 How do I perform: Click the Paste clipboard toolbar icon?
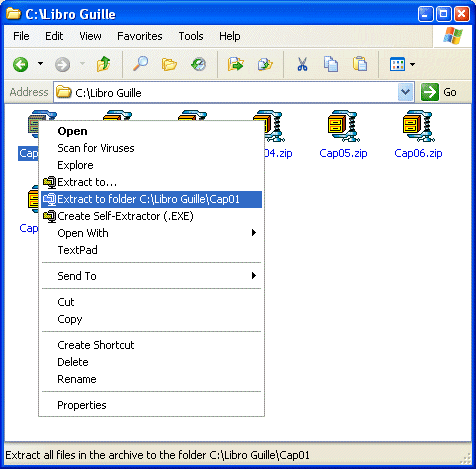tap(360, 64)
